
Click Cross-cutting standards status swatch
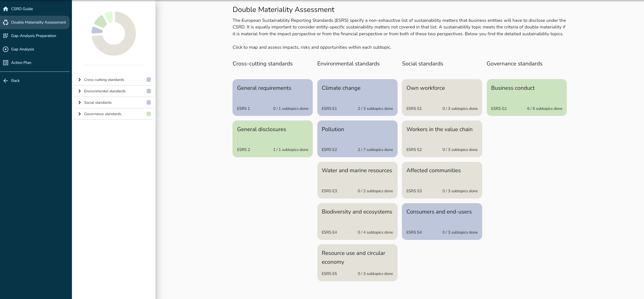pos(149,80)
